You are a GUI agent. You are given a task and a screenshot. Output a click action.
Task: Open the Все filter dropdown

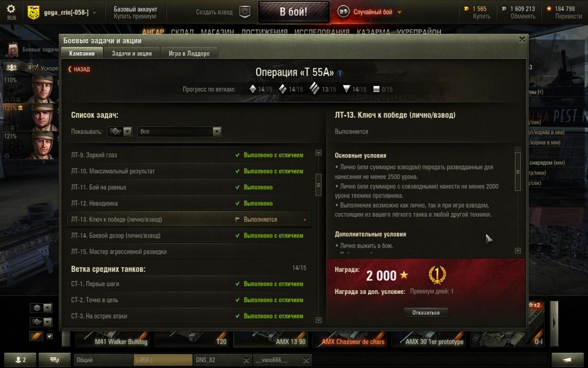179,131
